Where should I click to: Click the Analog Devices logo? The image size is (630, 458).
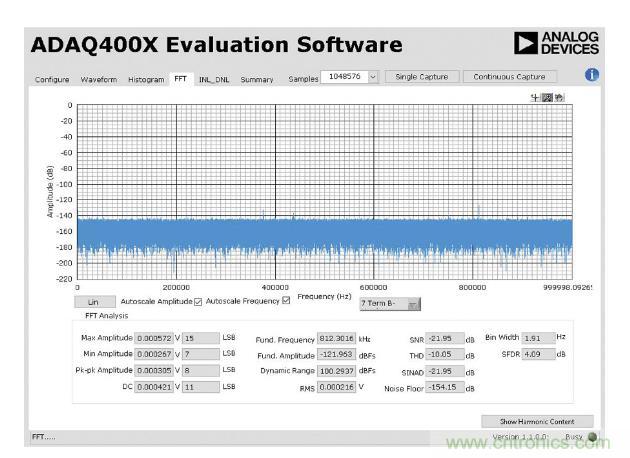[x=556, y=43]
